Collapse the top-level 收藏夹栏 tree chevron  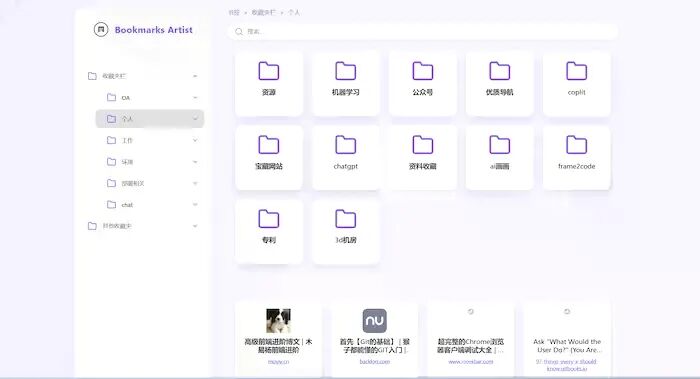point(195,76)
